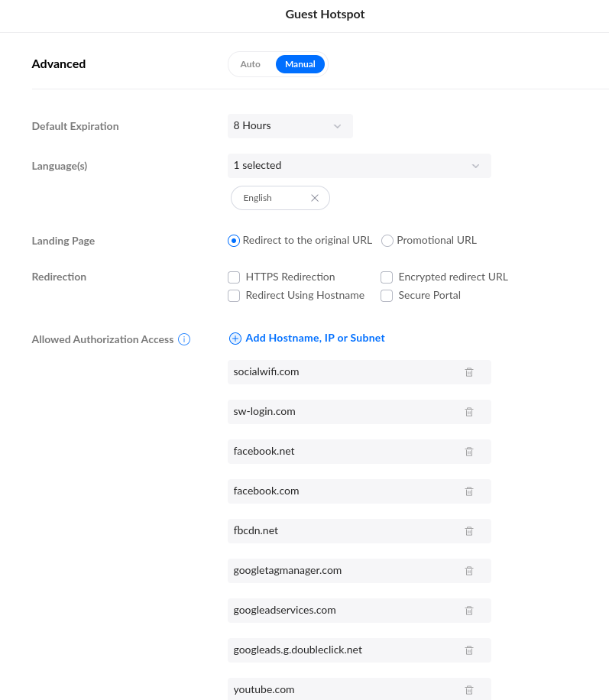Select the Promotional URL radio button
The image size is (609, 700).
pos(387,241)
